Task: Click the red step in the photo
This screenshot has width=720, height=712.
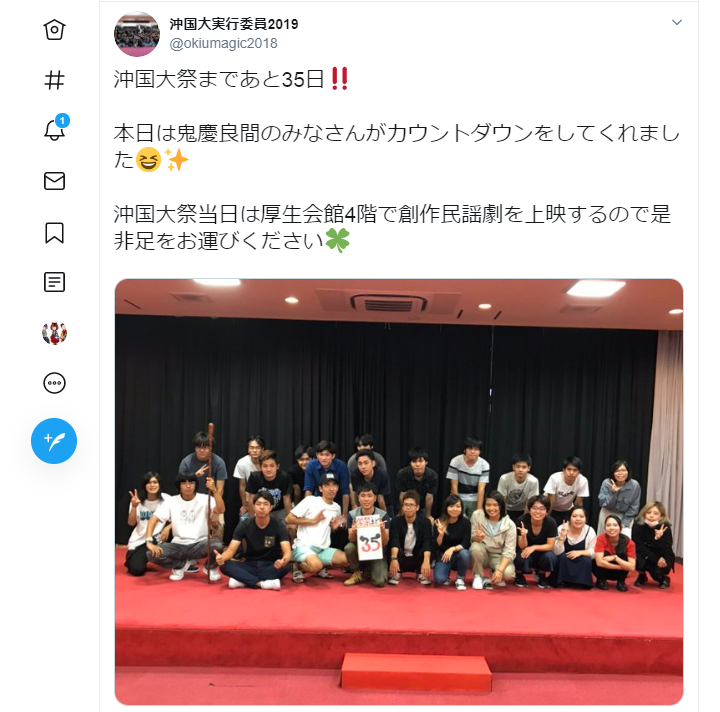Action: [416, 672]
